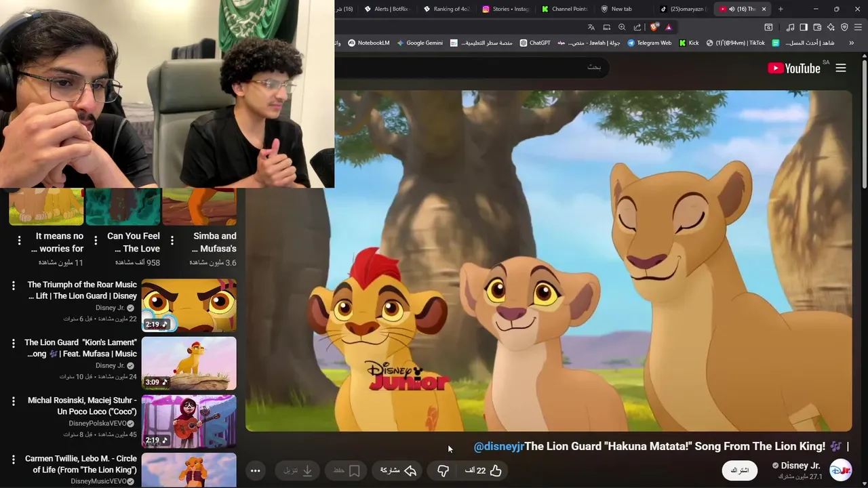Switch to Stories Instagram tab
This screenshot has width=868, height=488.
click(x=505, y=9)
